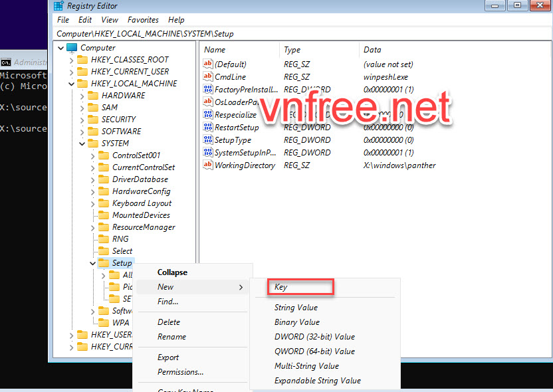Screen dimensions: 553x392
Task: Click the (Default) value icon
Action: click(208, 64)
